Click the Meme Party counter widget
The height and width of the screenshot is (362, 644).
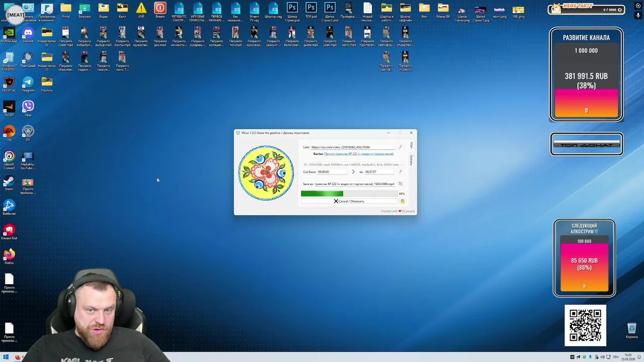pyautogui.click(x=586, y=10)
